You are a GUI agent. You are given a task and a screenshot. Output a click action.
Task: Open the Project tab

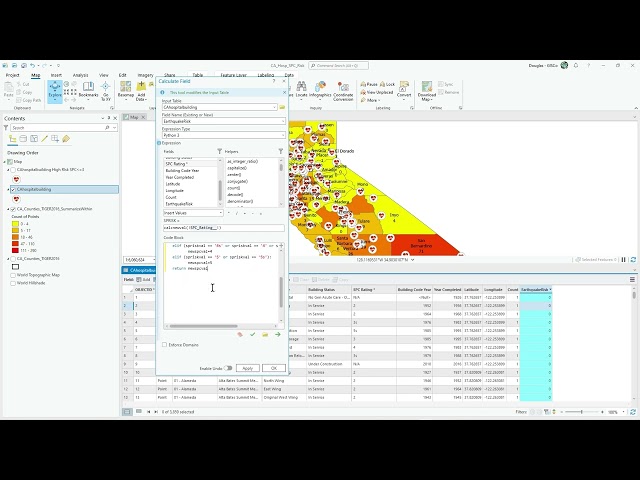(x=12, y=75)
